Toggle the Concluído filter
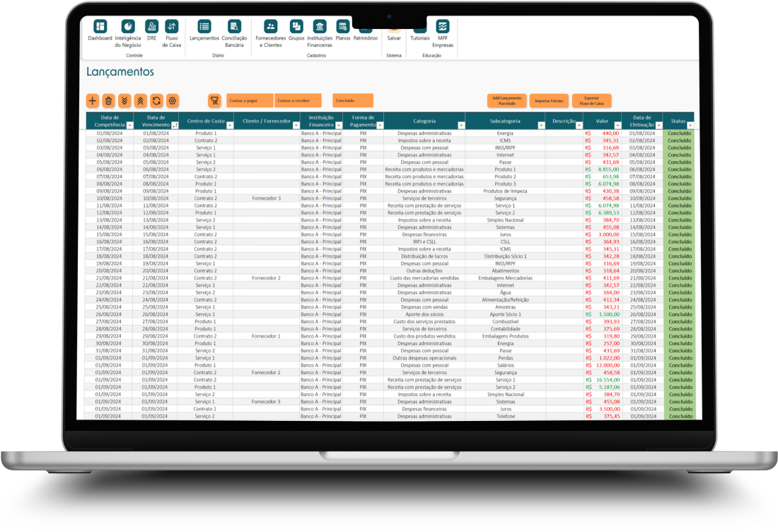778x532 pixels. [x=352, y=100]
